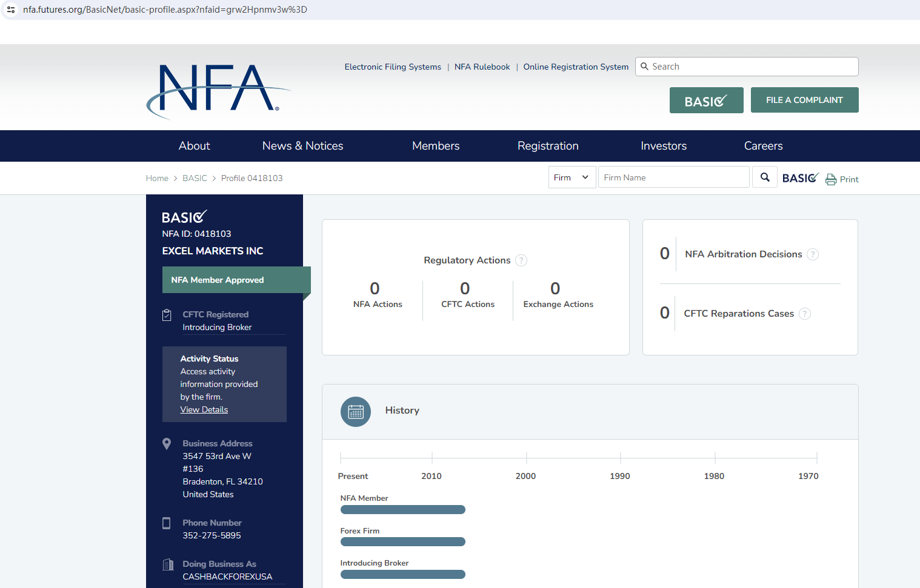Focus the Firm Name input field
This screenshot has width=920, height=588.
[x=673, y=177]
